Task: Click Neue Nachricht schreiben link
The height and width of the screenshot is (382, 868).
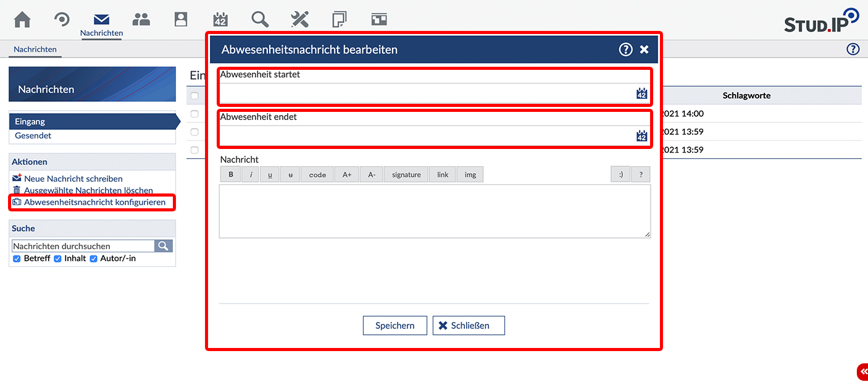Action: 73,179
